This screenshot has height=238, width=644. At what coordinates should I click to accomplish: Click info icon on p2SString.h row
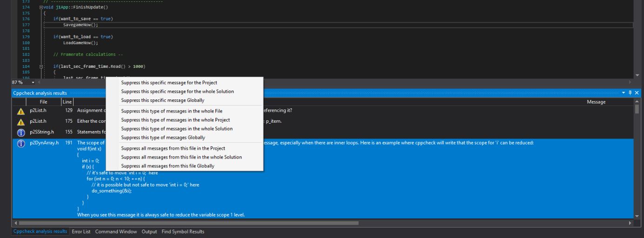click(x=20, y=132)
